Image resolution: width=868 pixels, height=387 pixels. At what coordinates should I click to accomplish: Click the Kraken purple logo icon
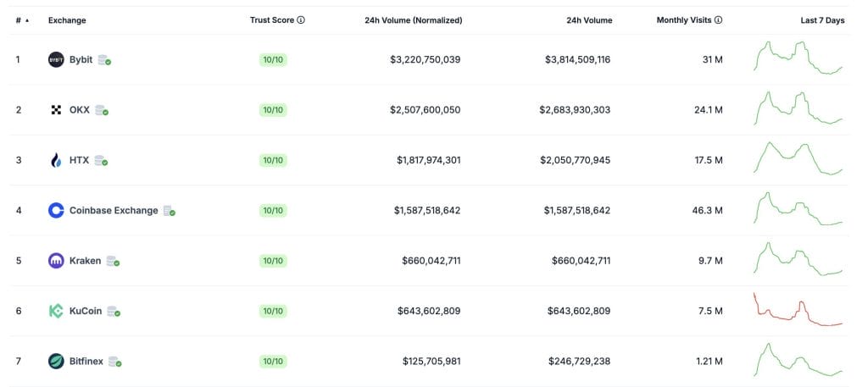(x=56, y=261)
